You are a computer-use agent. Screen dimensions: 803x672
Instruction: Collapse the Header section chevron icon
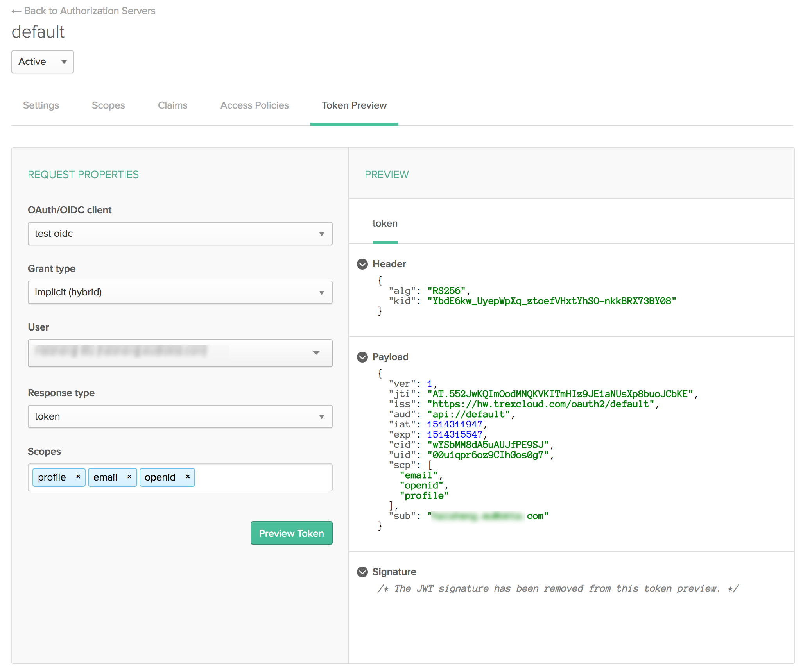[362, 264]
